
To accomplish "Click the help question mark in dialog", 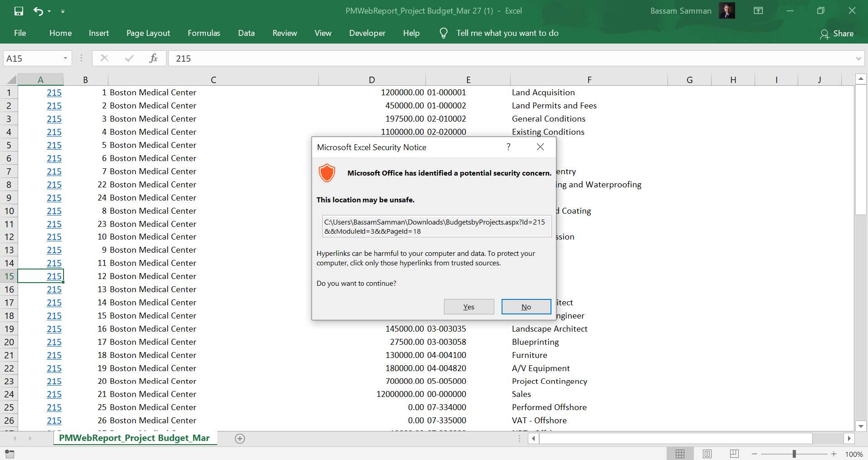I will coord(508,147).
